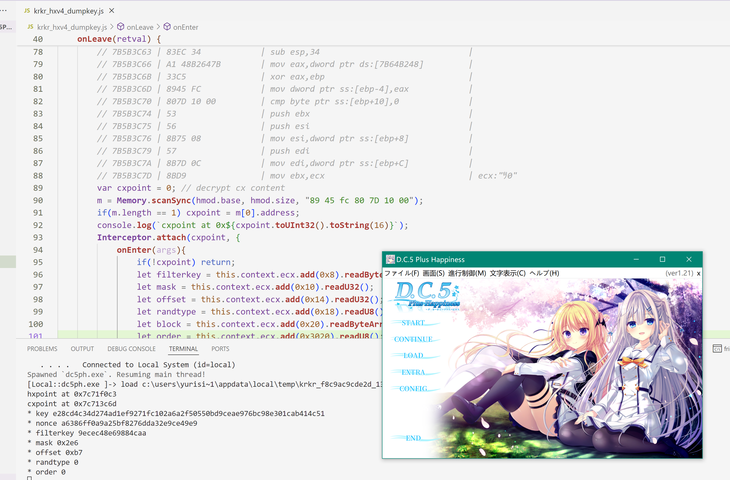Open the ヘルプ(H) menu
The height and width of the screenshot is (480, 730).
pos(544,273)
